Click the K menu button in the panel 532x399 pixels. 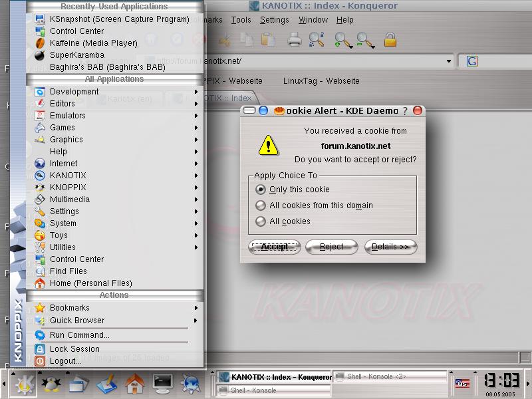click(25, 384)
